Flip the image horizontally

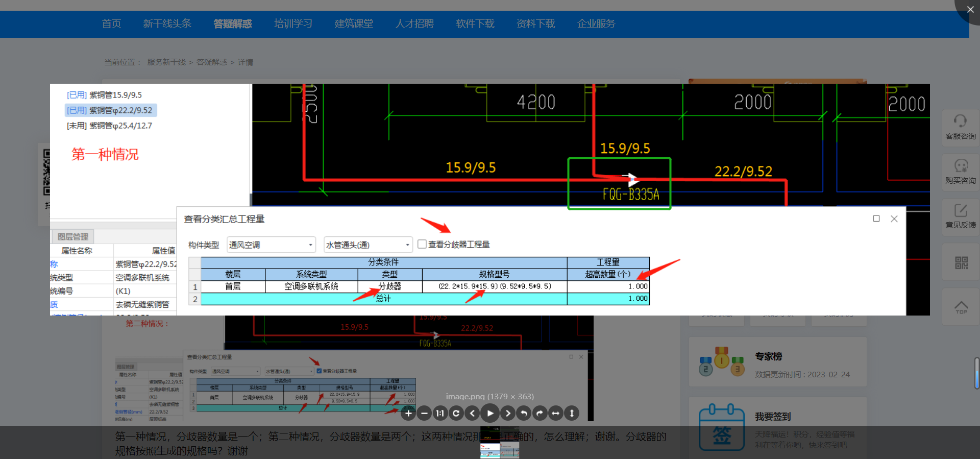(x=556, y=413)
